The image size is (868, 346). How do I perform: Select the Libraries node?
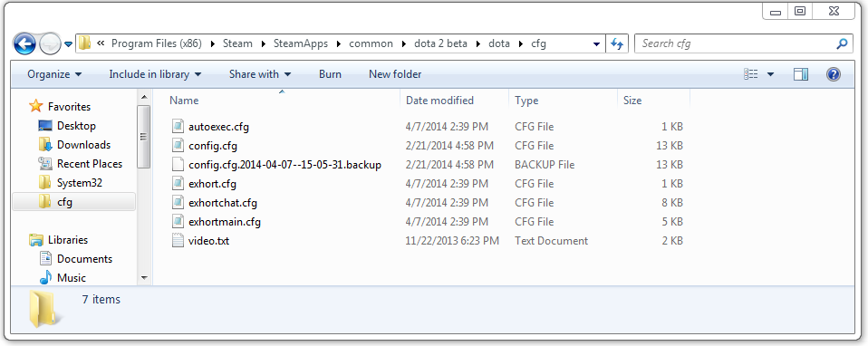[68, 240]
